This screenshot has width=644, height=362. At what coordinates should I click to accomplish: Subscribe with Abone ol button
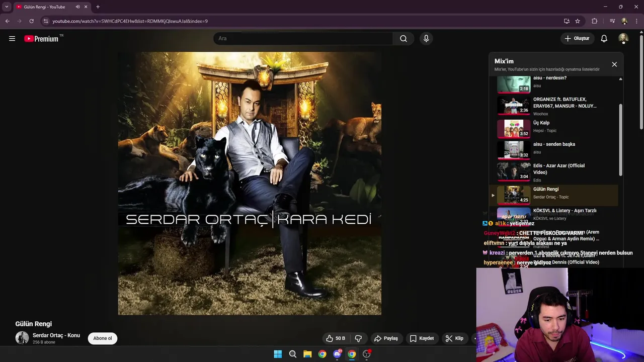click(103, 338)
